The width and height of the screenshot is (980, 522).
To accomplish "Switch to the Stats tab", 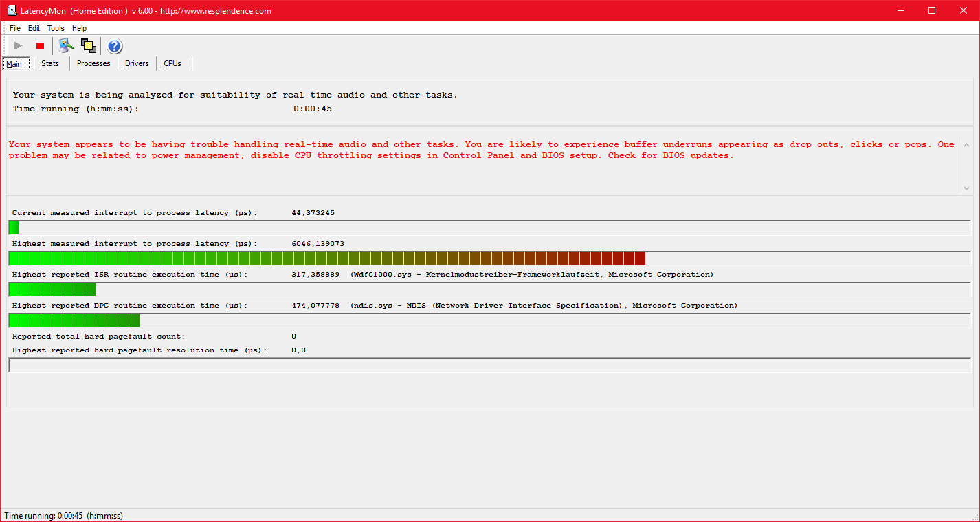I will pyautogui.click(x=50, y=63).
